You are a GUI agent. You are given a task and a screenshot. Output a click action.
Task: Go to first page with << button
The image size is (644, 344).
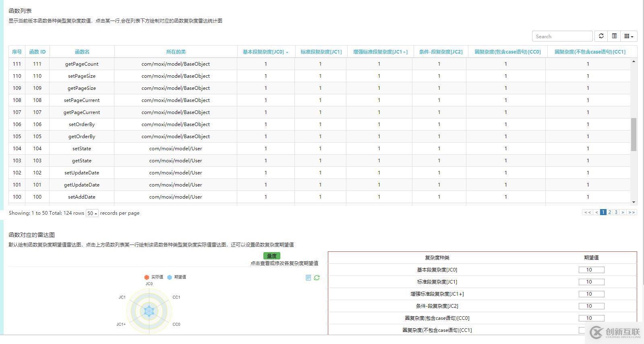[588, 212]
